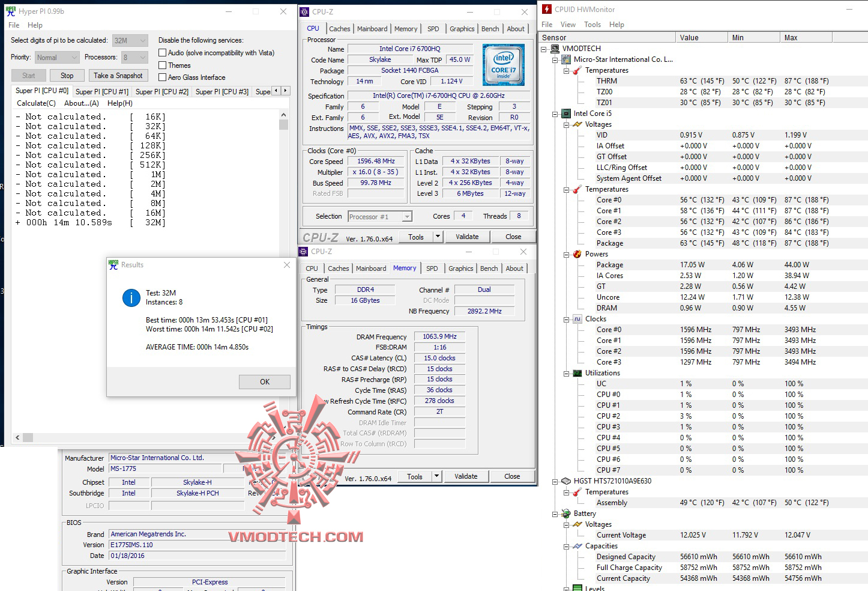Click the Utilizations icon in sensor tree
The width and height of the screenshot is (868, 591).
point(577,373)
